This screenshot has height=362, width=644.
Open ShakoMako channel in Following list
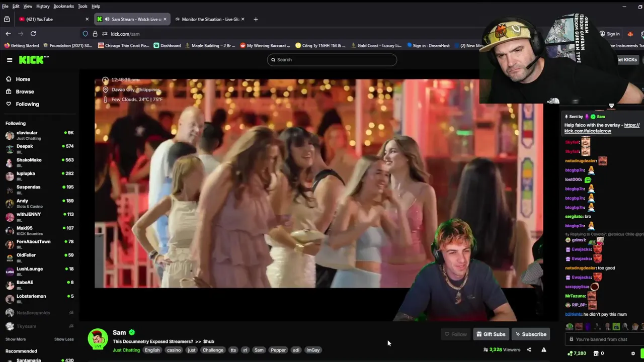tap(39, 162)
